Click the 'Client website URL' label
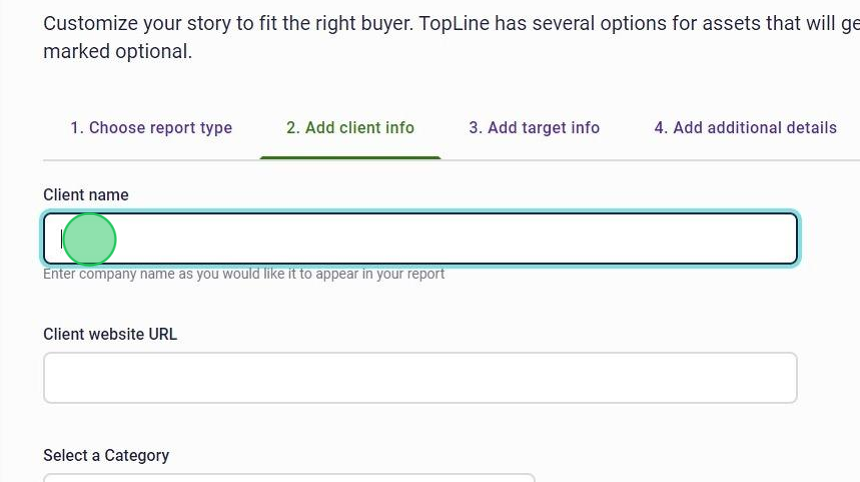Screen dimensions: 860x482 click(x=110, y=334)
